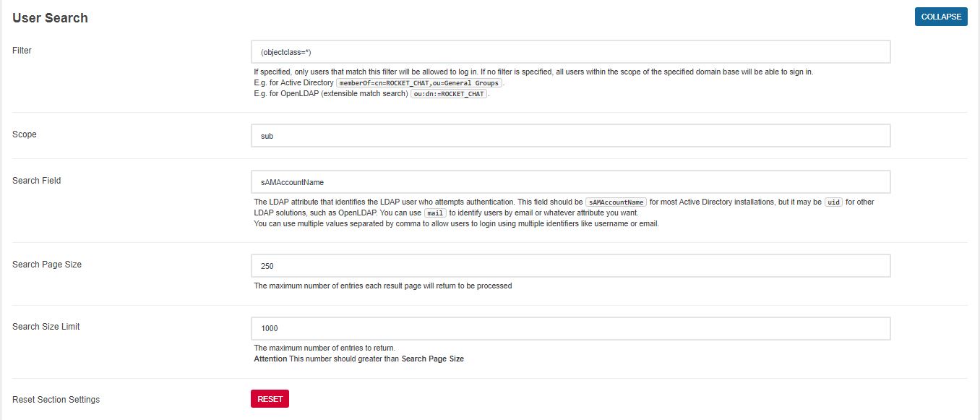
Task: Click the memberOf Active Directory example snippet
Action: [418, 82]
